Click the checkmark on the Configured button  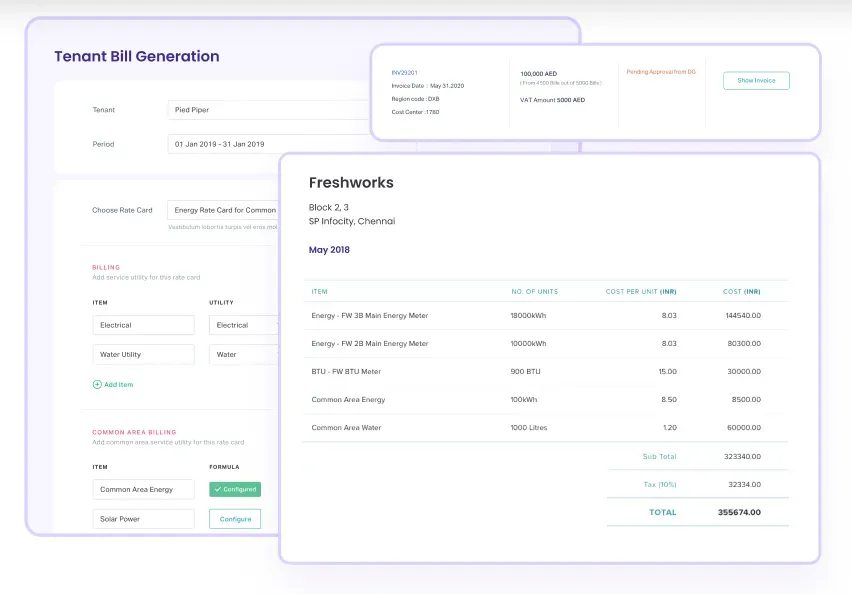(x=216, y=490)
